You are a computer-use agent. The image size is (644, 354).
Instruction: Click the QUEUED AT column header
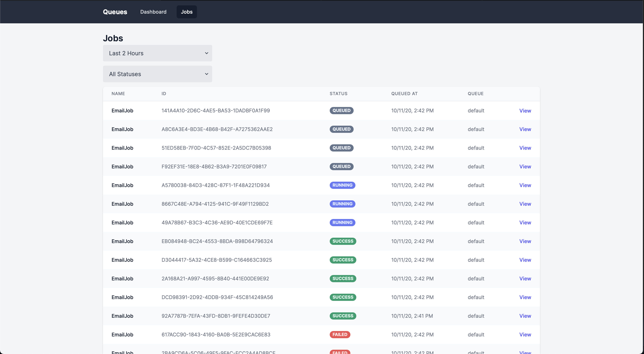[404, 94]
